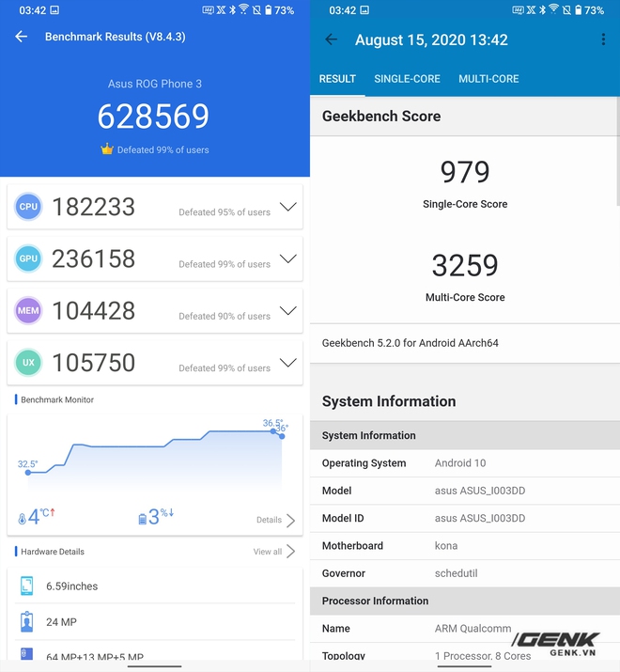
Task: Tap Defeated 95% of users on CPU card
Action: click(225, 212)
